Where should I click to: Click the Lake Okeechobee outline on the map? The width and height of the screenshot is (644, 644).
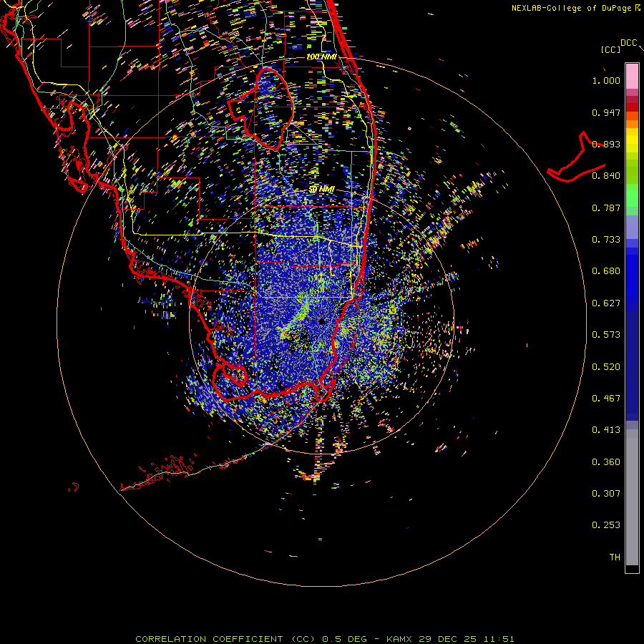(260, 108)
